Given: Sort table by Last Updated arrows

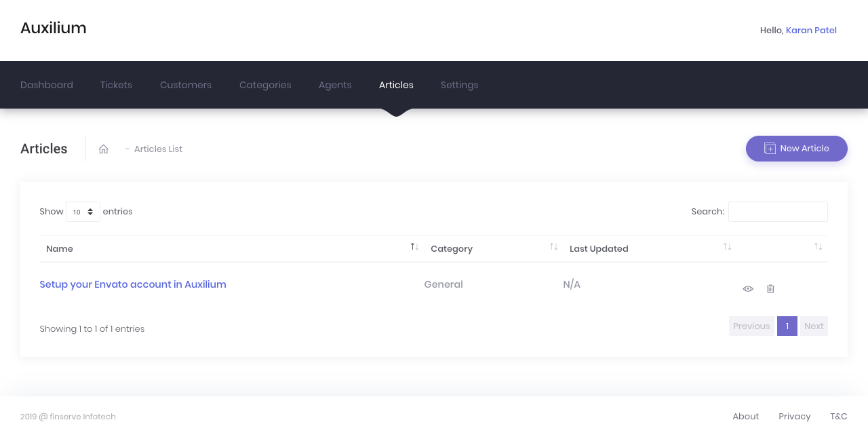Looking at the screenshot, I should 727,247.
